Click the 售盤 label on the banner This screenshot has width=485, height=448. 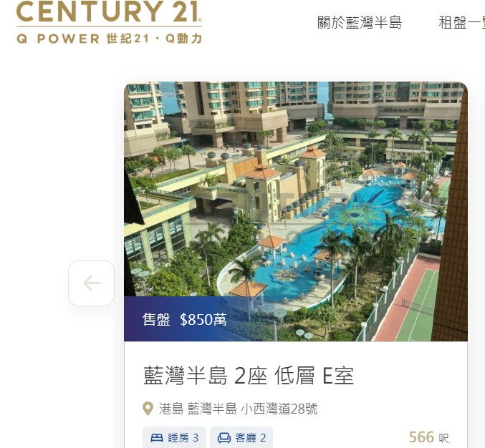tap(156, 319)
